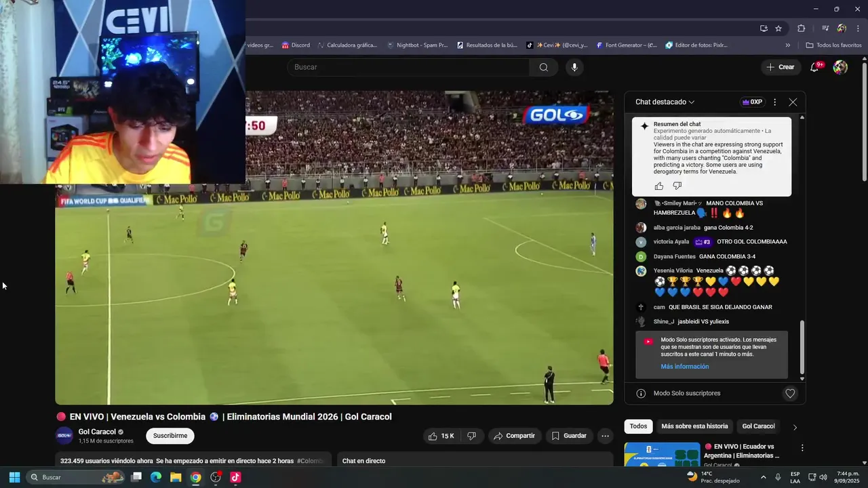
Task: Click the heart reaction icon in chat
Action: [790, 393]
